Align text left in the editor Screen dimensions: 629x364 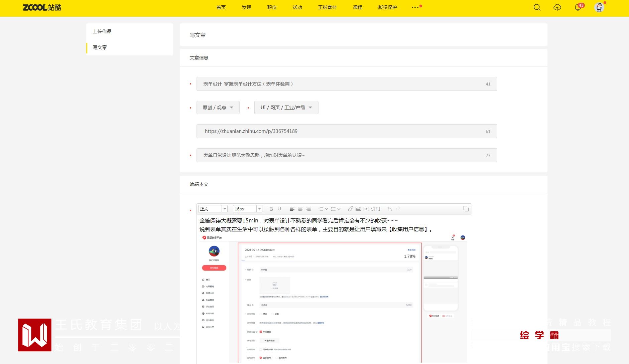coord(292,209)
